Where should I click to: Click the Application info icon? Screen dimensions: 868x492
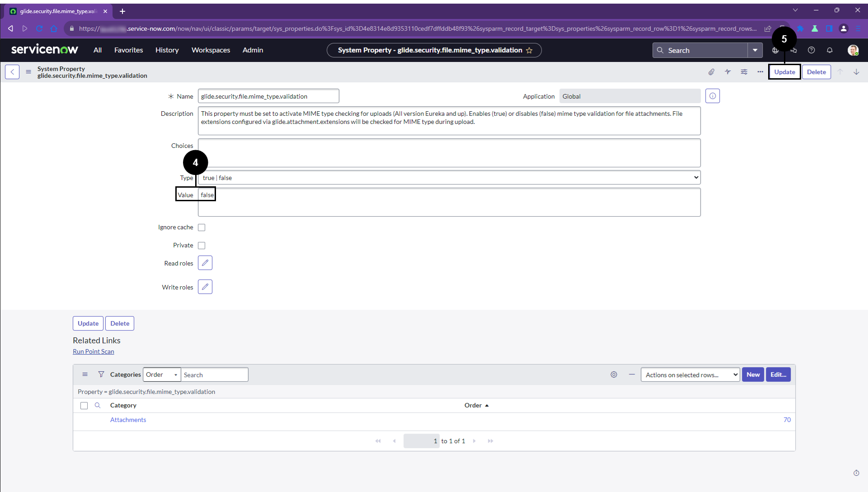(x=712, y=96)
